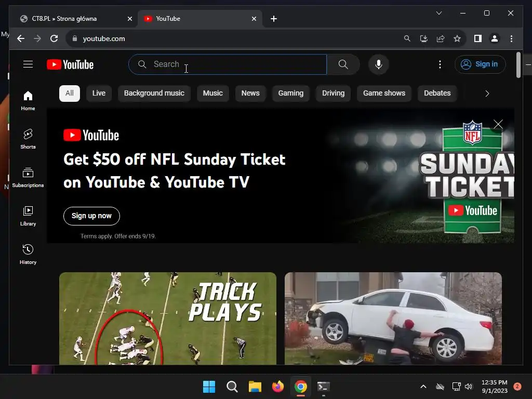Viewport: 532px width, 399px height.
Task: Open the Trick Plays video thumbnail
Action: pos(168,318)
